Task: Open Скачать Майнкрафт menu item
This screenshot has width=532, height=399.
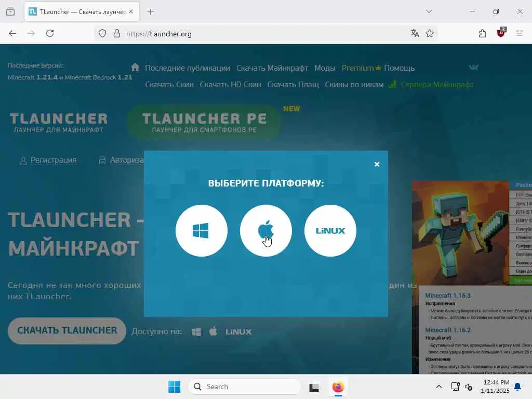Action: (272, 68)
